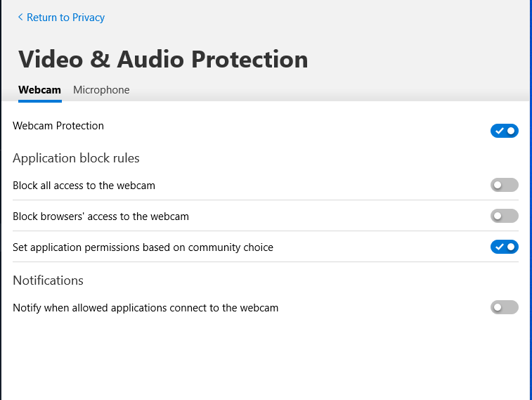This screenshot has width=532, height=400.
Task: Click 'Notify when allowed applications connect' label
Action: pyautogui.click(x=145, y=308)
